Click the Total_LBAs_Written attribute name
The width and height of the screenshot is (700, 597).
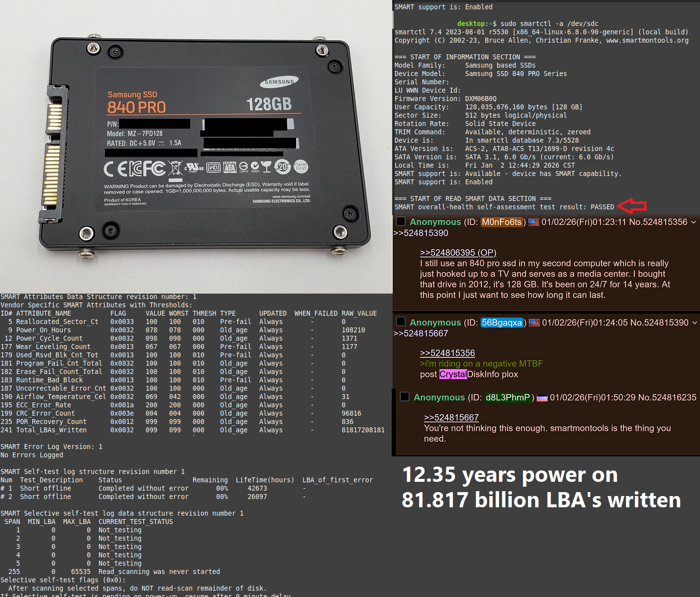click(x=51, y=430)
